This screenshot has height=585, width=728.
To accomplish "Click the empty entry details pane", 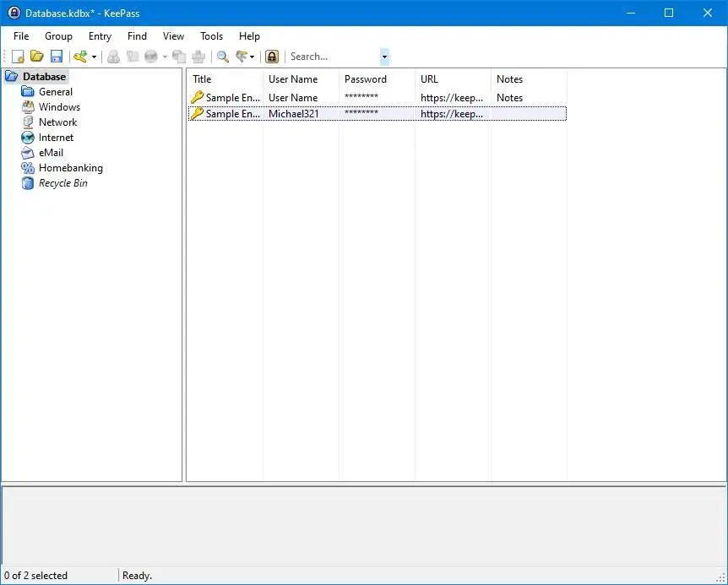I will click(363, 525).
